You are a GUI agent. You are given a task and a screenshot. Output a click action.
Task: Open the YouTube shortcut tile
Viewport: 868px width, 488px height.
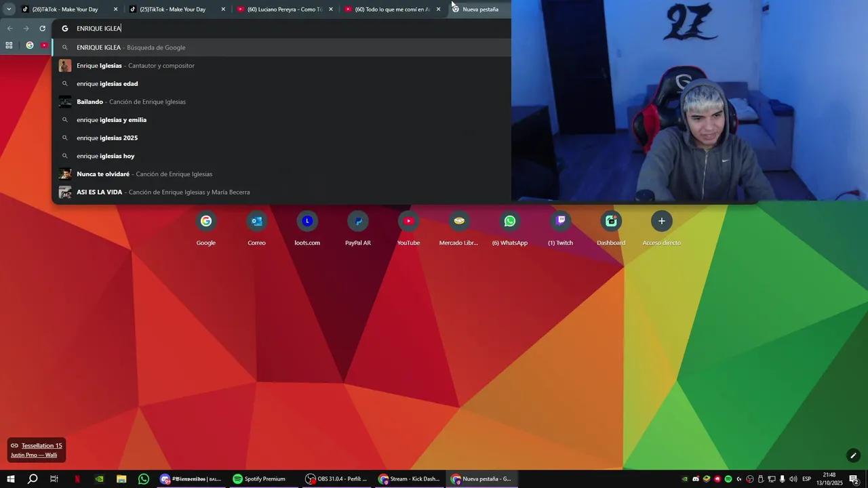[x=408, y=228]
